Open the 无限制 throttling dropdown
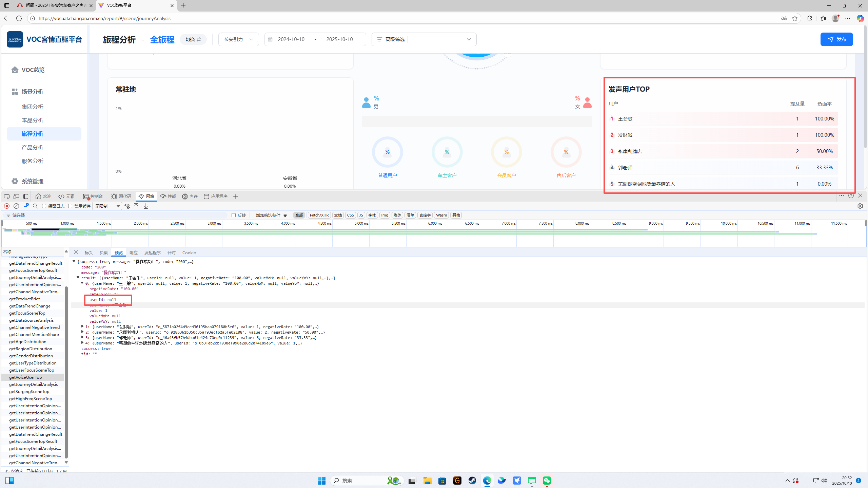Image resolution: width=868 pixels, height=488 pixels. 107,206
